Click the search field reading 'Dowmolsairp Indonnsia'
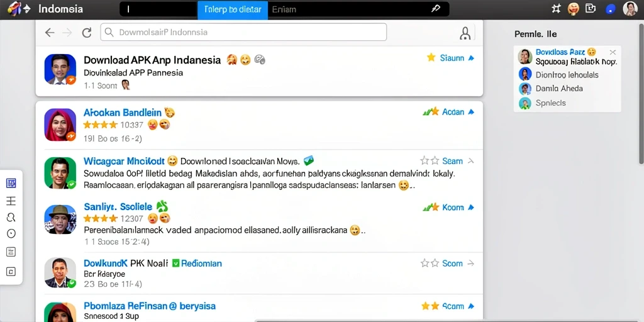The image size is (644, 322). click(243, 32)
